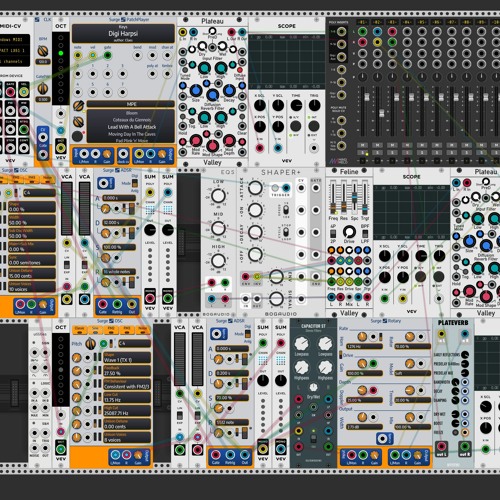Click the SHAPER+ Decay knob
This screenshot has width=500, height=500.
[255, 232]
